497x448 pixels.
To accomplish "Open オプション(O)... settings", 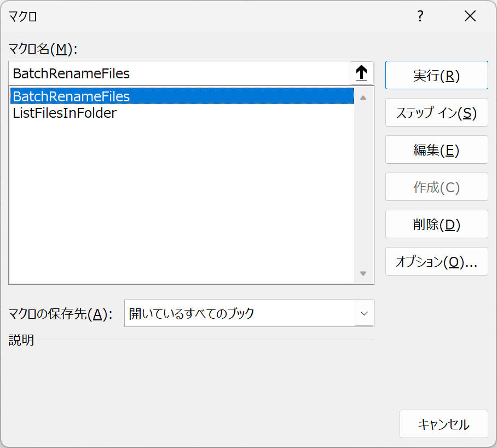I will [x=436, y=262].
